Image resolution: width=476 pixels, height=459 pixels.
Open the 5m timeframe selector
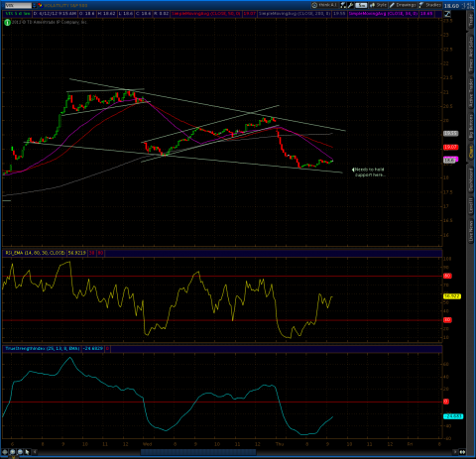pos(361,5)
